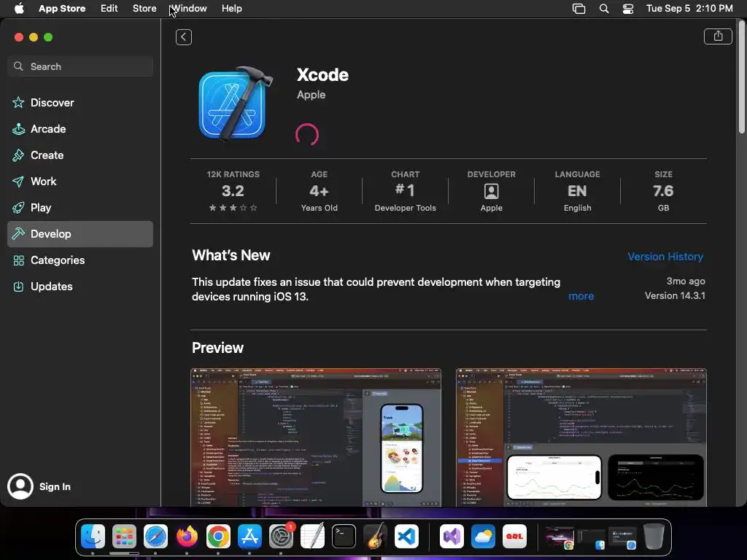Open Categories in the sidebar
The image size is (747, 560).
pyautogui.click(x=80, y=260)
